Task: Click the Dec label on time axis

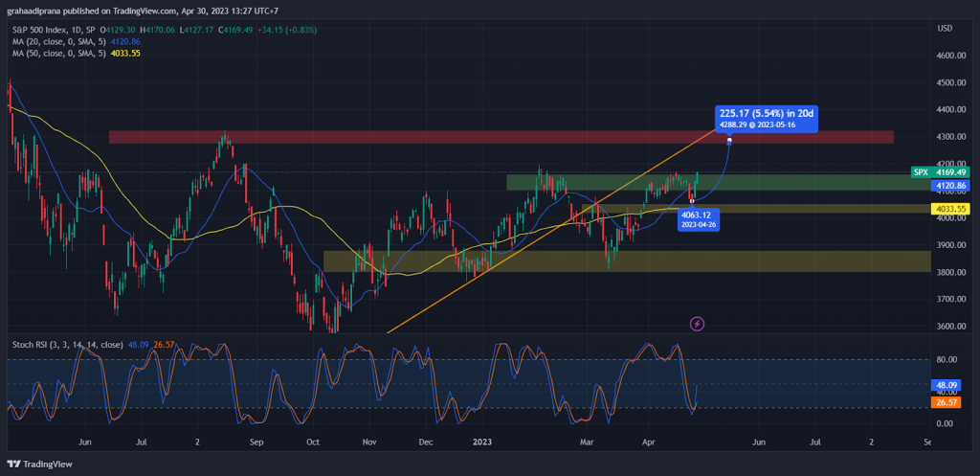Action: (426, 442)
